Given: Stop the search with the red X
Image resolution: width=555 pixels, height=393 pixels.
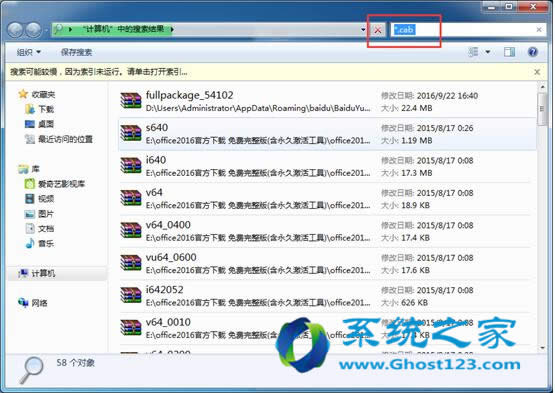Looking at the screenshot, I should pos(378,30).
